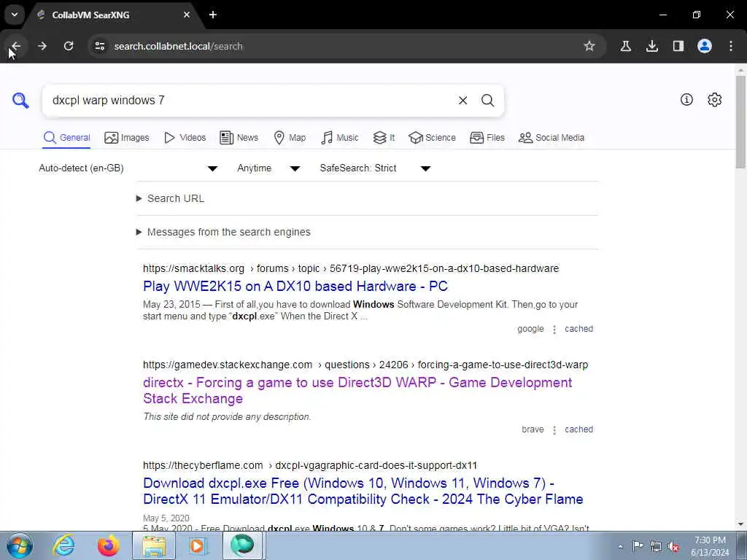Open the muted volume tray icon
The image size is (747, 560).
click(673, 546)
